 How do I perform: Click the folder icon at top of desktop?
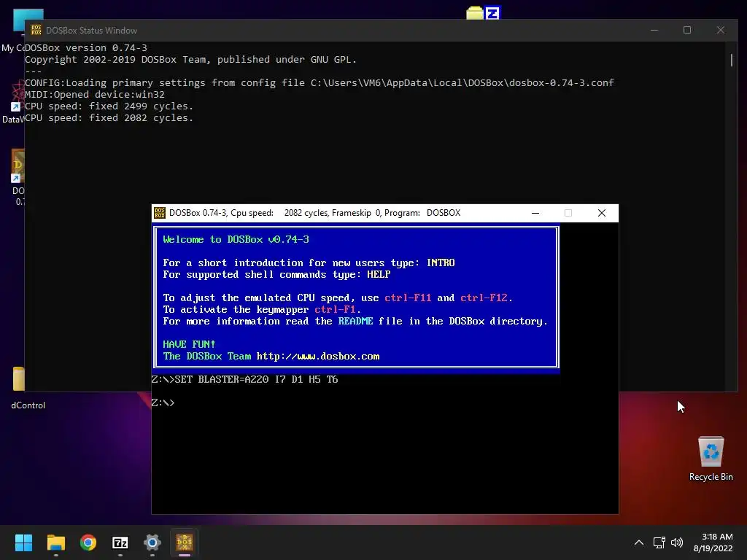pyautogui.click(x=474, y=13)
